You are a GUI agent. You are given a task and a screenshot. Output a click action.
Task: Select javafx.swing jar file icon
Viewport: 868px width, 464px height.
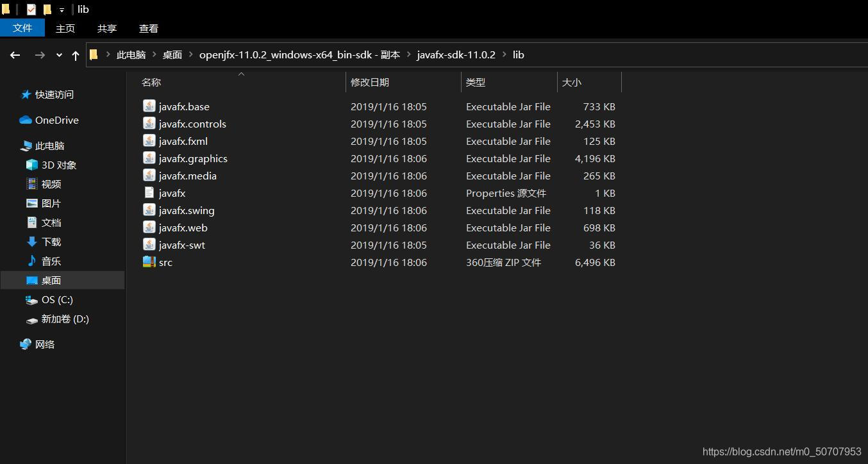point(149,210)
